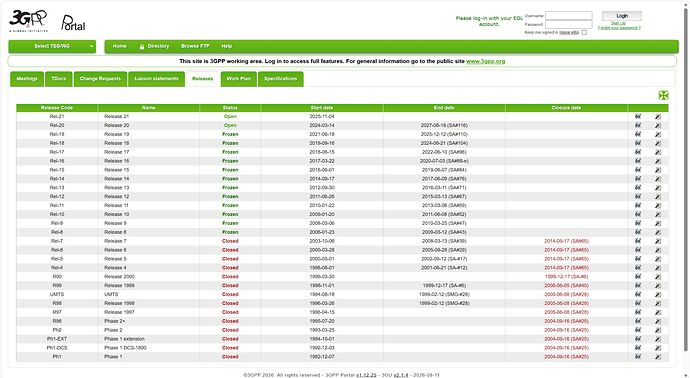Open the Meetings tab

tap(27, 79)
